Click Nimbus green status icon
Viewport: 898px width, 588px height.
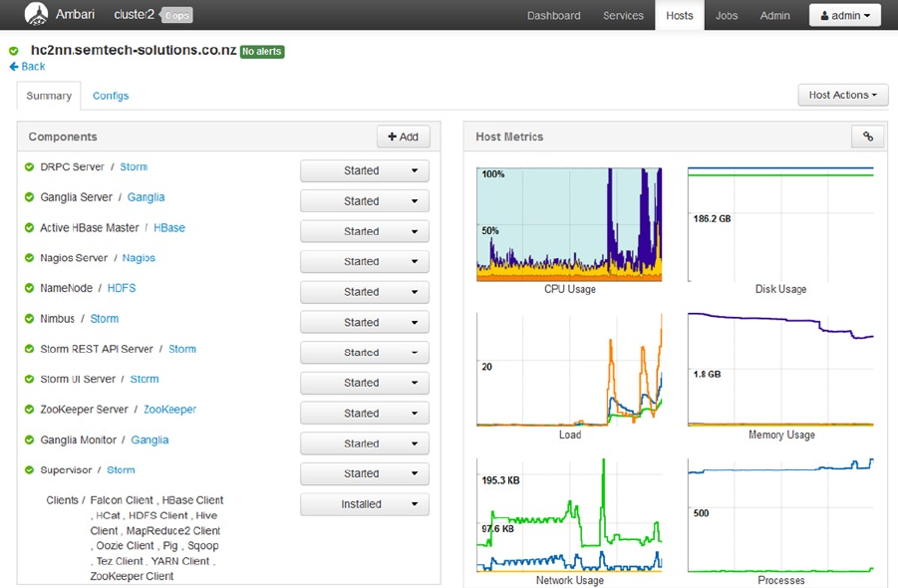29,318
